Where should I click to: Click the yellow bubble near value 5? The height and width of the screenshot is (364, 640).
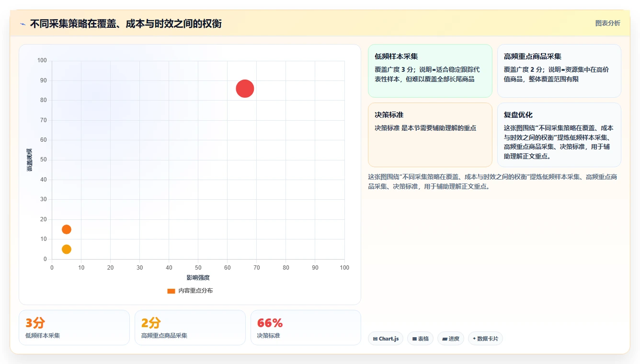click(67, 249)
